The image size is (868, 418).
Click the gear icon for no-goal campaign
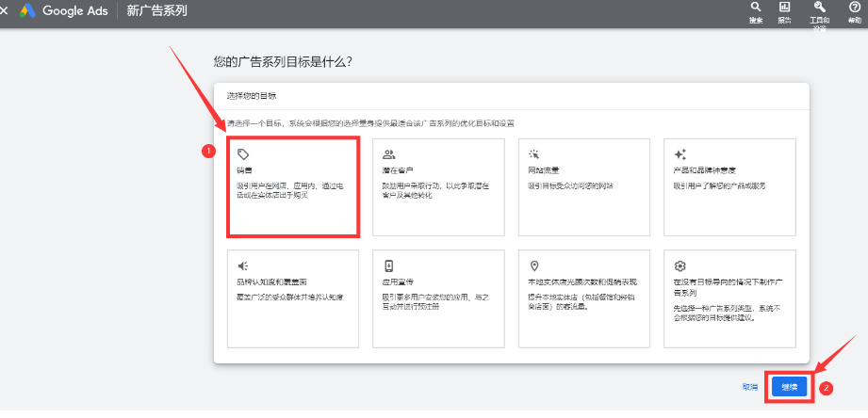tap(680, 265)
